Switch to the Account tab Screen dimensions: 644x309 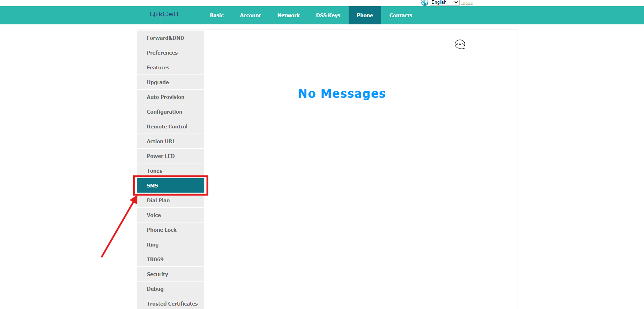(x=250, y=15)
